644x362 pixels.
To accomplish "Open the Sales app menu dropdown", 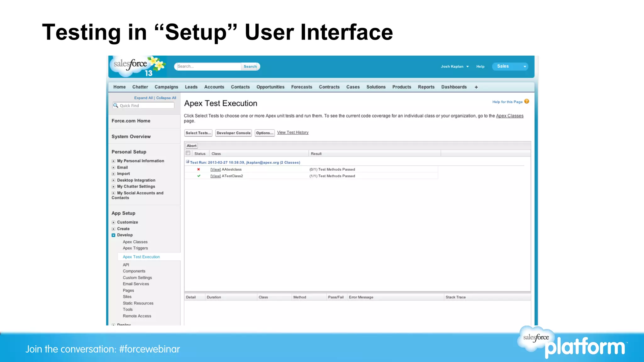I will point(510,66).
